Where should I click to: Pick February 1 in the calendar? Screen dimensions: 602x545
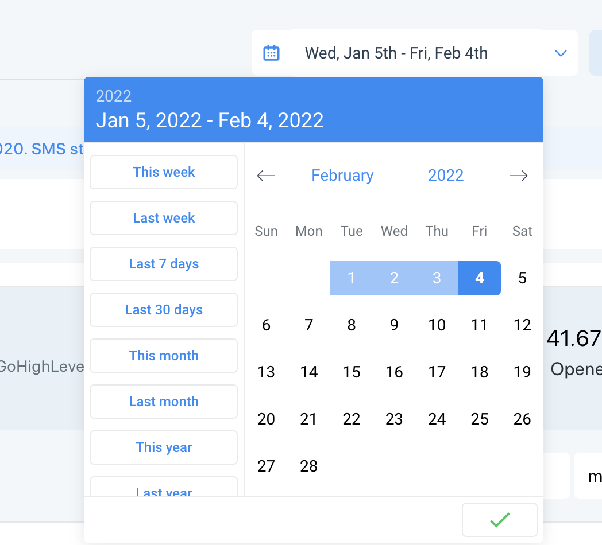(x=351, y=278)
